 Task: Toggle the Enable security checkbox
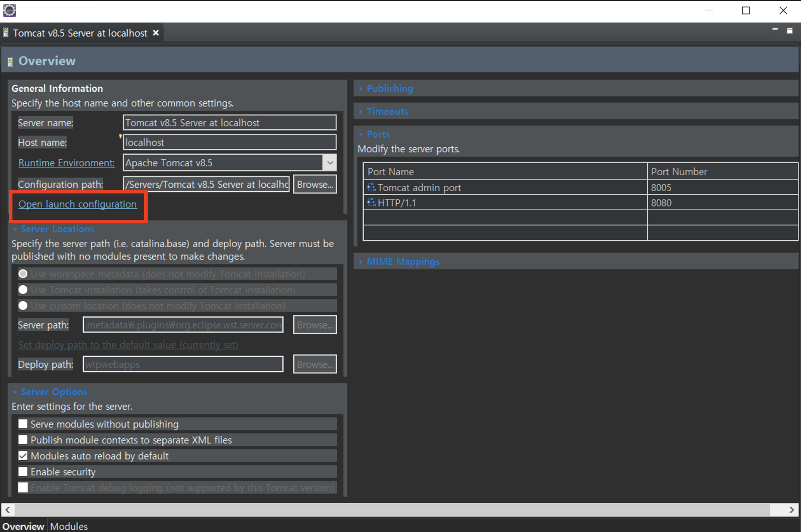pyautogui.click(x=23, y=472)
